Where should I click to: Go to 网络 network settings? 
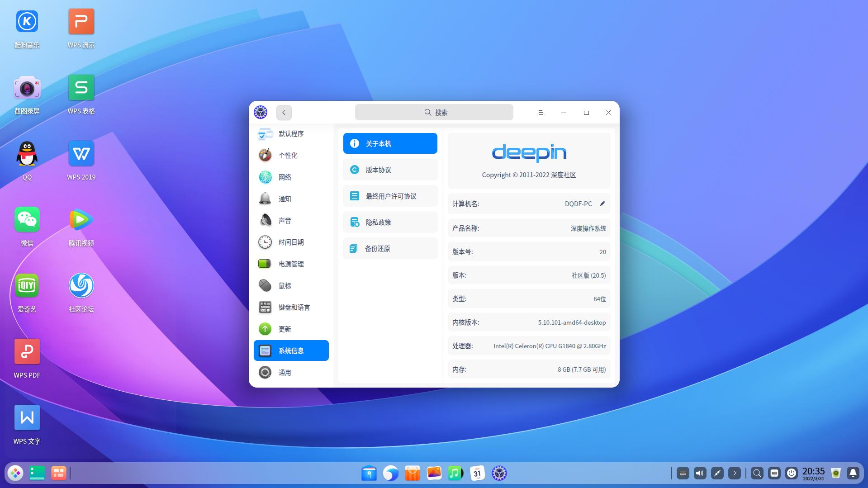tap(291, 177)
